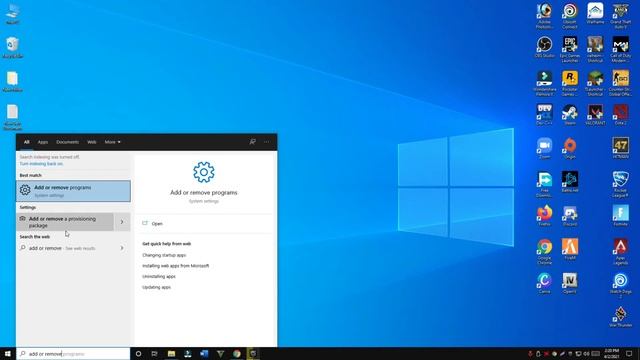640x360 pixels.
Task: Click the large settings gear preview icon
Action: pyautogui.click(x=204, y=172)
